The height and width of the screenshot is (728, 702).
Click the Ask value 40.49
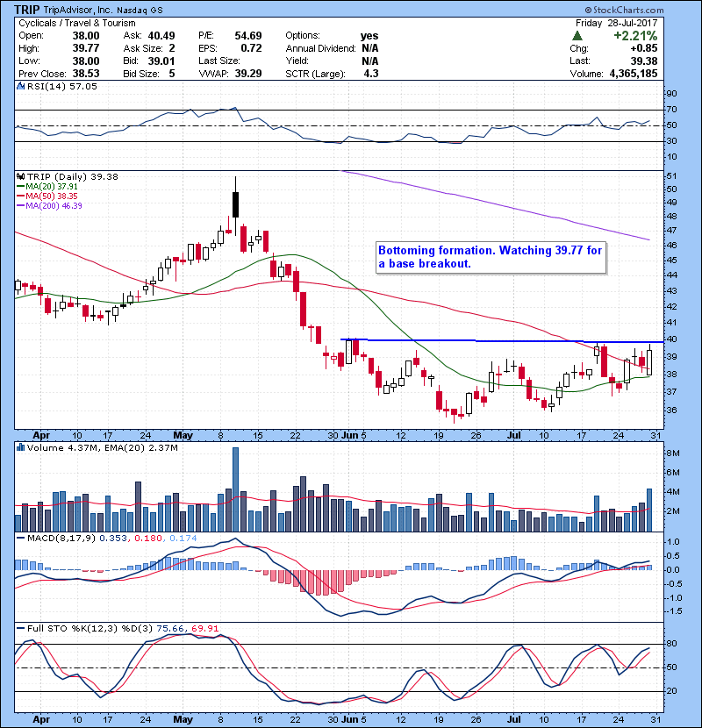pos(161,36)
